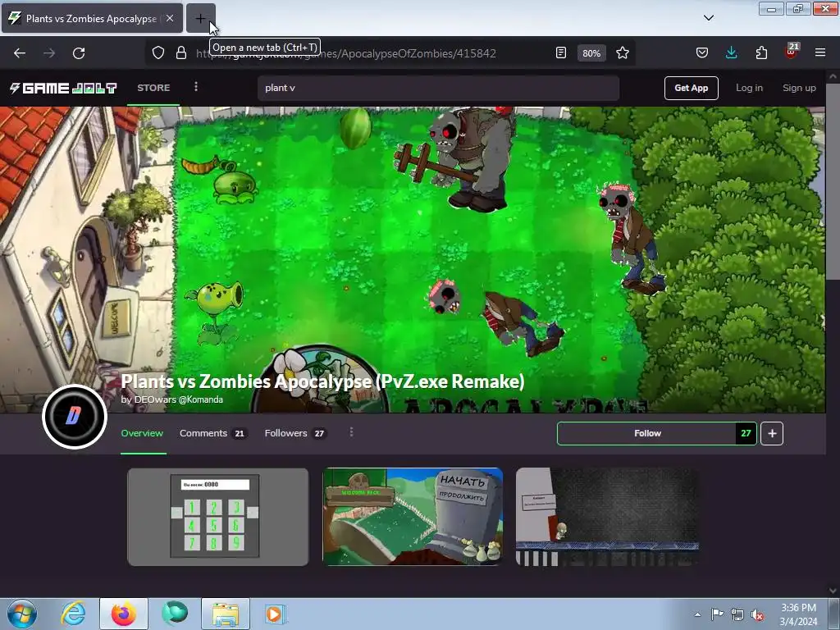Click the page vertical scrollbar thumb
Screen dimensions: 840x630
tap(833, 181)
